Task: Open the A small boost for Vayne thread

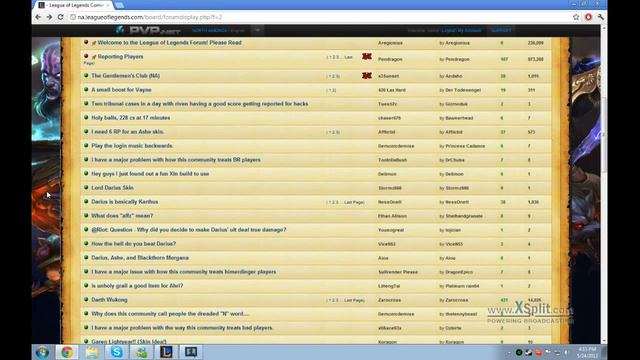Action: point(121,90)
